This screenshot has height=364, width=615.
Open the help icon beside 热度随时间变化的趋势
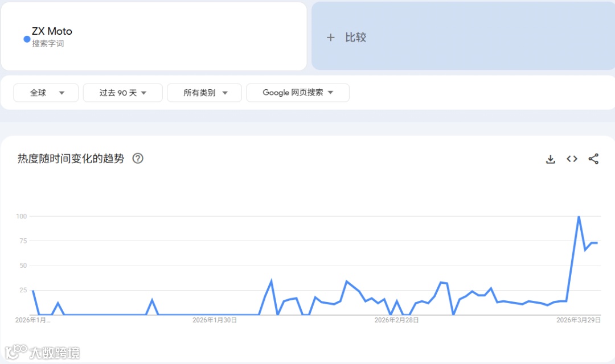tap(138, 158)
